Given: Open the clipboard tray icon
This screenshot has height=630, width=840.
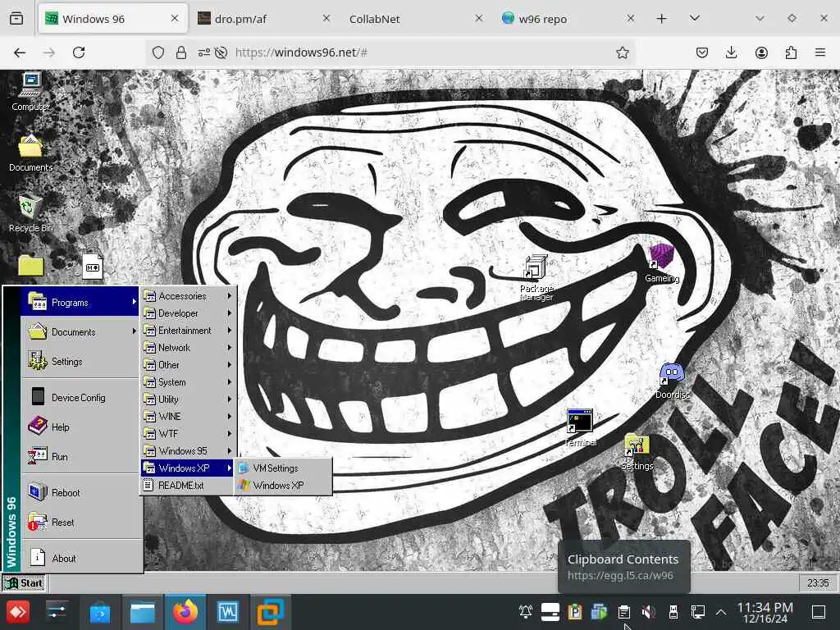Looking at the screenshot, I should [623, 612].
